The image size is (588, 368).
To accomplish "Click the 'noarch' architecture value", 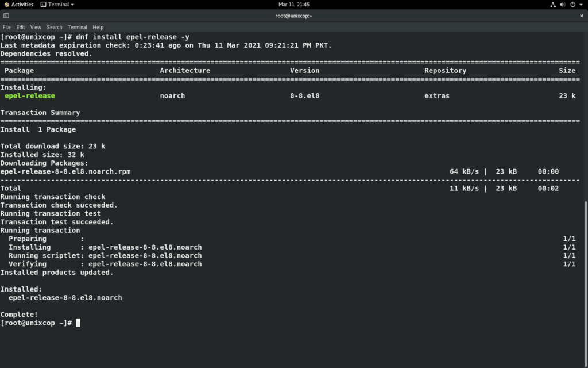I will point(172,96).
